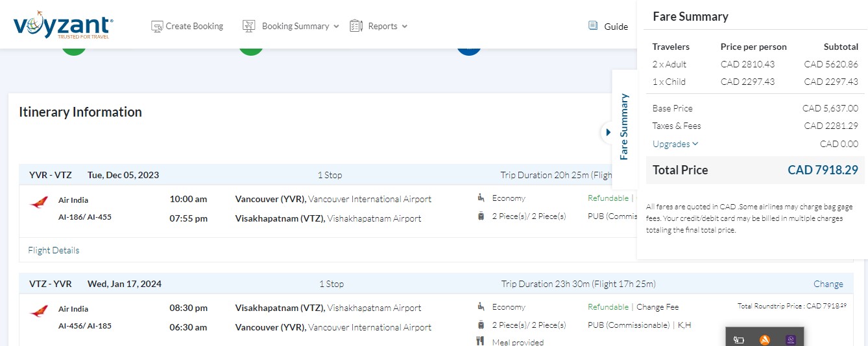Click the orange Avast icon in the tray
The image size is (868, 346).
765,340
